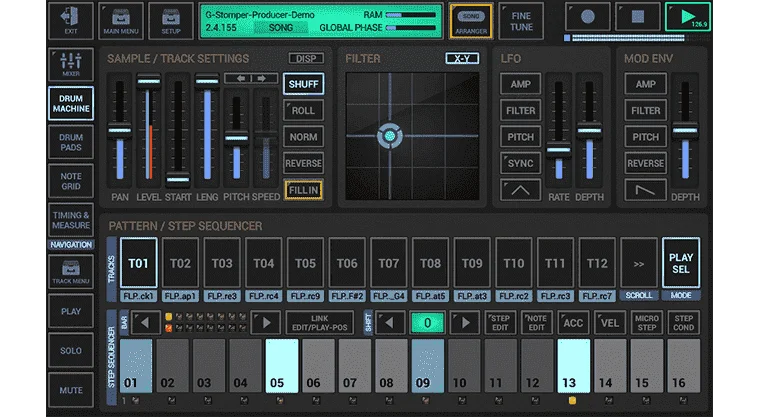The width and height of the screenshot is (760, 417).
Task: Select LFO triangle waveform icon
Action: [x=520, y=190]
